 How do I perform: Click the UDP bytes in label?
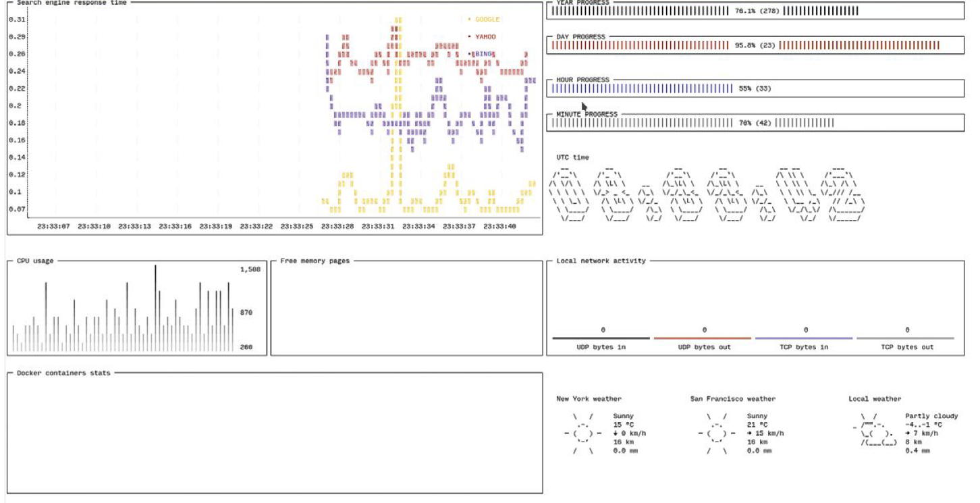603,347
